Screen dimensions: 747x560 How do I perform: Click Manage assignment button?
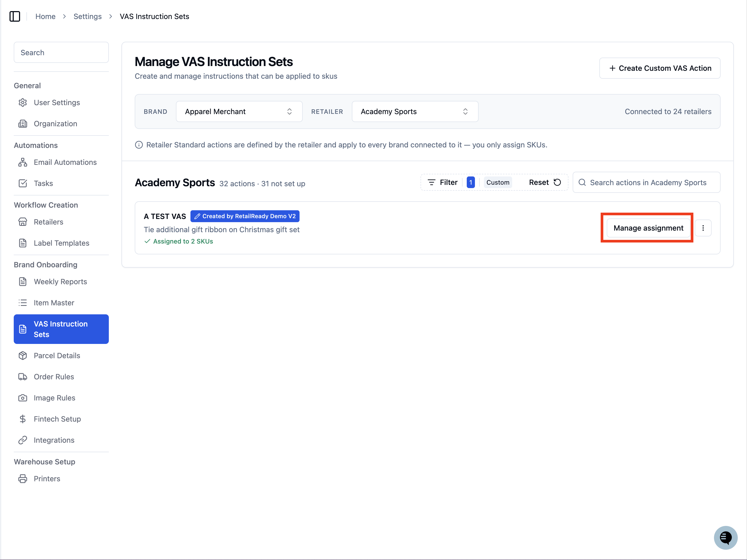pyautogui.click(x=648, y=228)
